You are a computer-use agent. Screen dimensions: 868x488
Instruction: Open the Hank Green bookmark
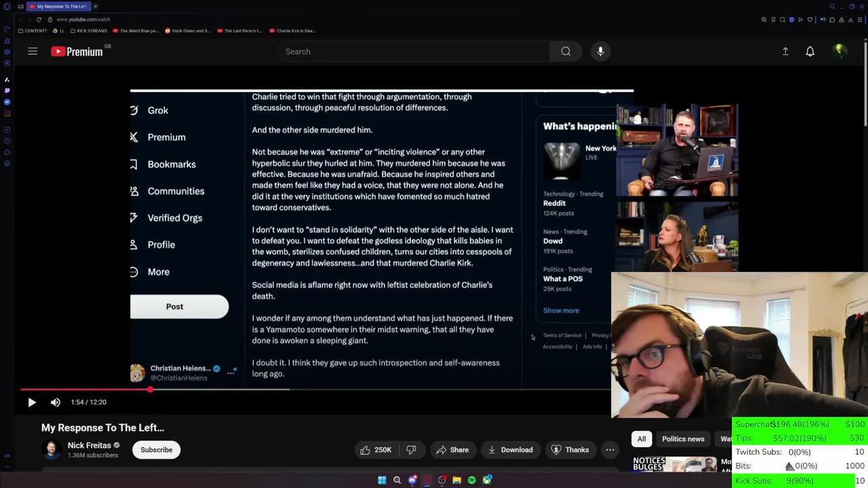(188, 30)
